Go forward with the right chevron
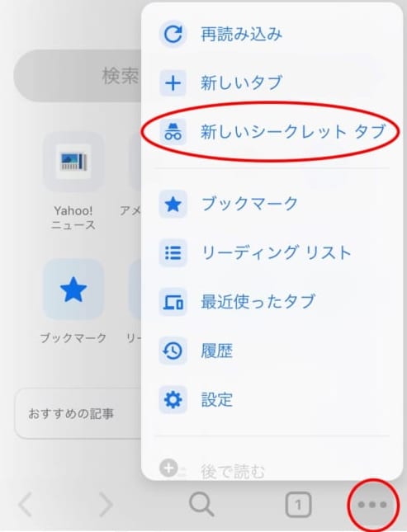The image size is (407, 532). click(x=106, y=505)
